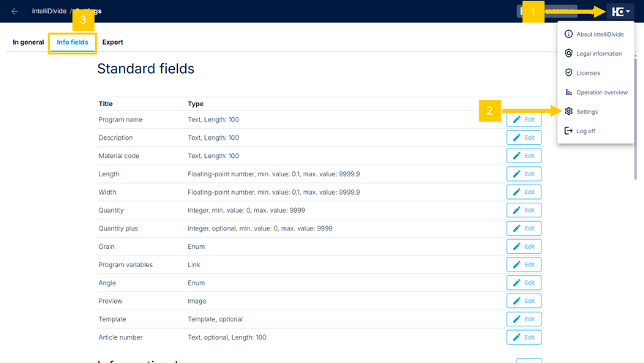Image resolution: width=644 pixels, height=363 pixels.
Task: Click the Program variables row title
Action: tap(125, 265)
